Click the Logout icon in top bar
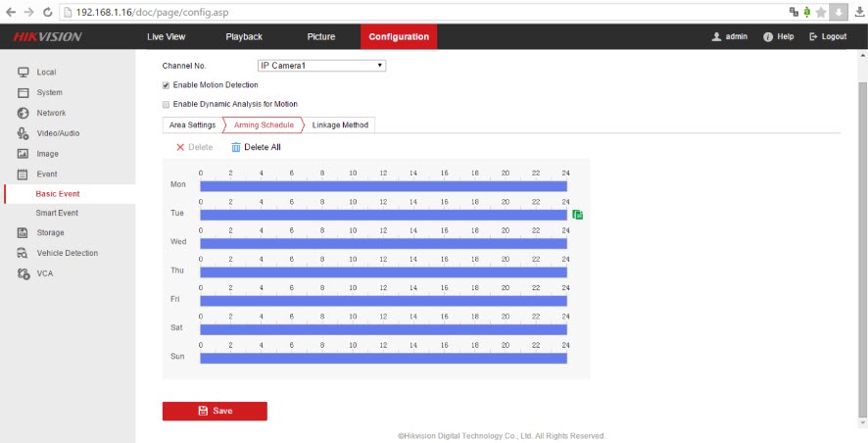This screenshot has width=868, height=443. [x=814, y=36]
